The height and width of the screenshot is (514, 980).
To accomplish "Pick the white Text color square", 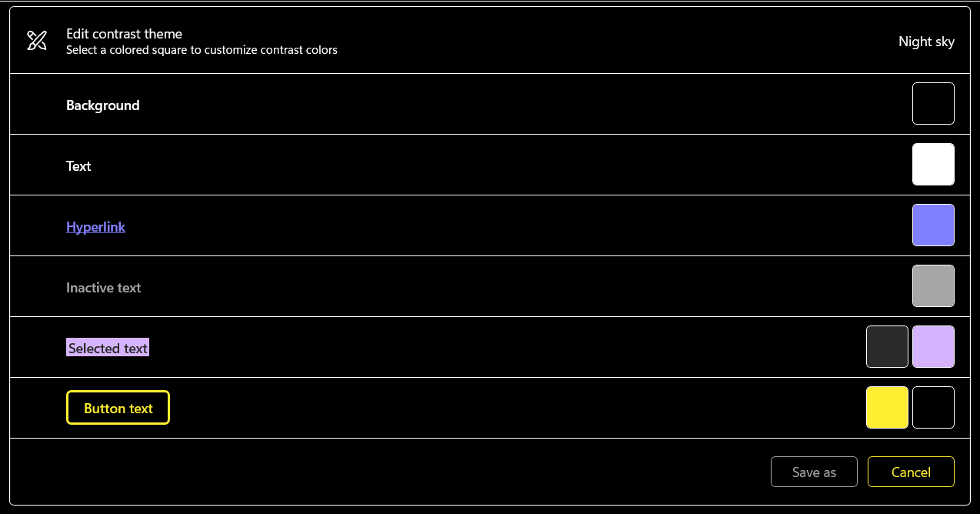I will [933, 165].
